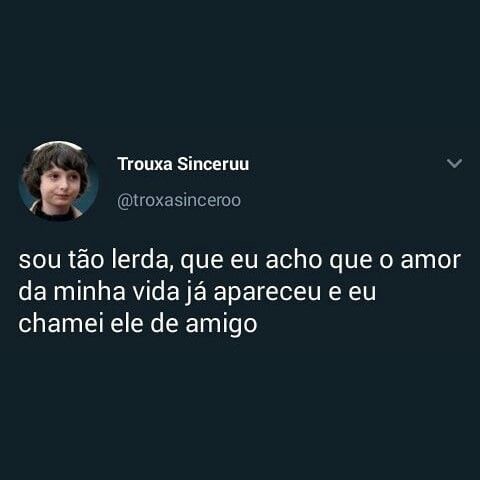Image resolution: width=480 pixels, height=480 pixels.
Task: Click the word "chamei" in the tweet
Action: [61, 323]
